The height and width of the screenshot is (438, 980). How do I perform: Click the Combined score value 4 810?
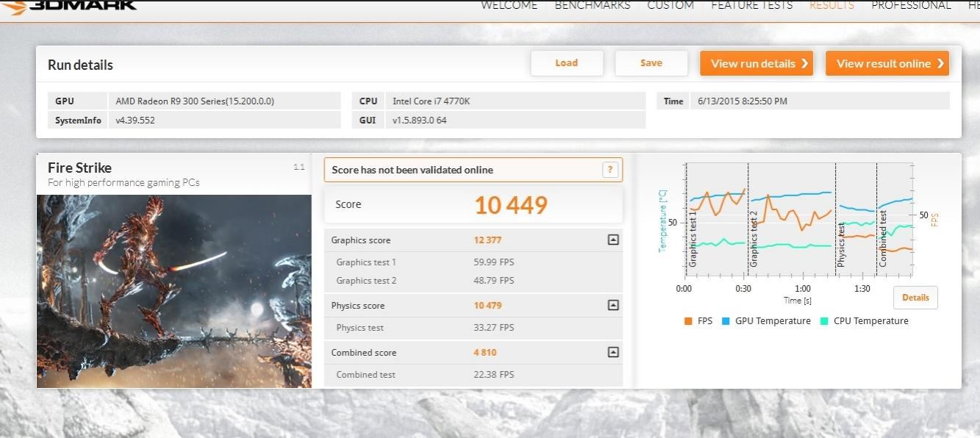coord(485,353)
